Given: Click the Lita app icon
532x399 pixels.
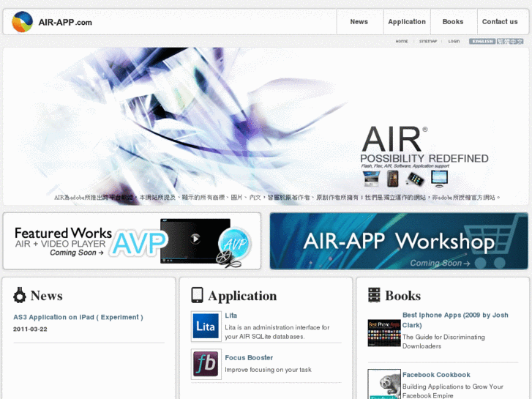Looking at the screenshot, I should (x=206, y=327).
